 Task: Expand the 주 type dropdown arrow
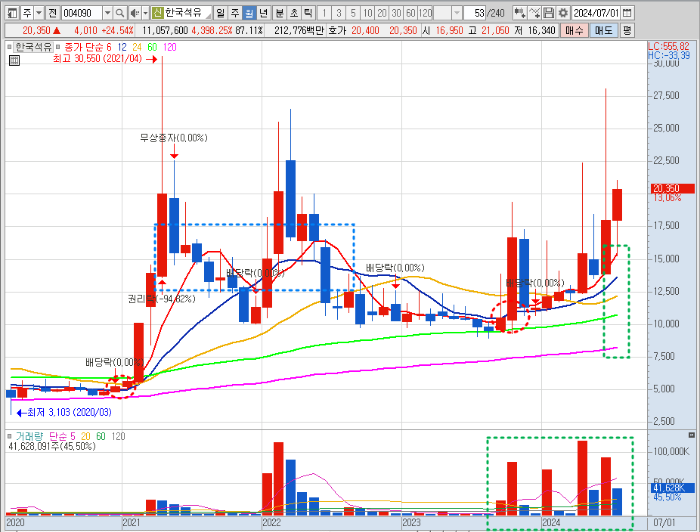point(39,13)
